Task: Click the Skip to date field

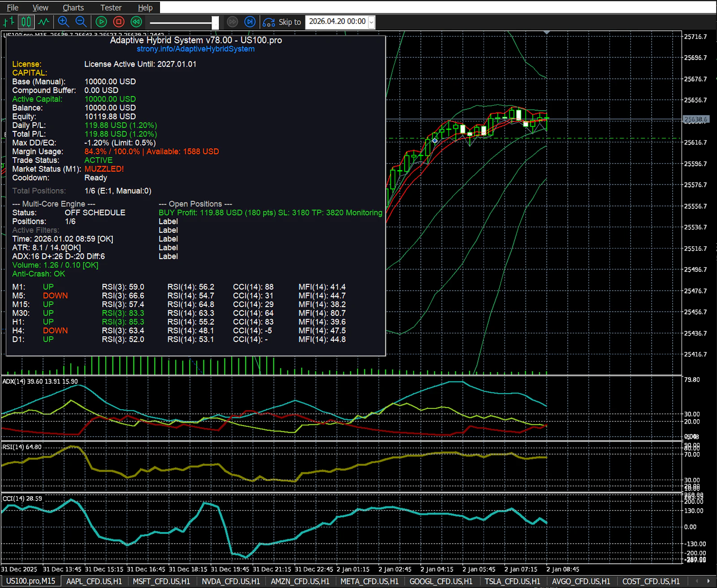Action: tap(337, 21)
